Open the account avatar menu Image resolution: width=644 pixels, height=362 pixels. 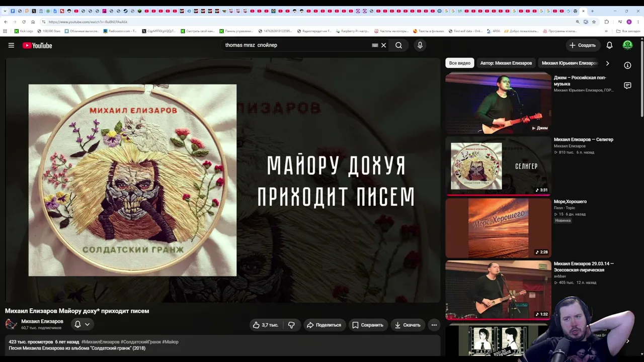tap(627, 45)
